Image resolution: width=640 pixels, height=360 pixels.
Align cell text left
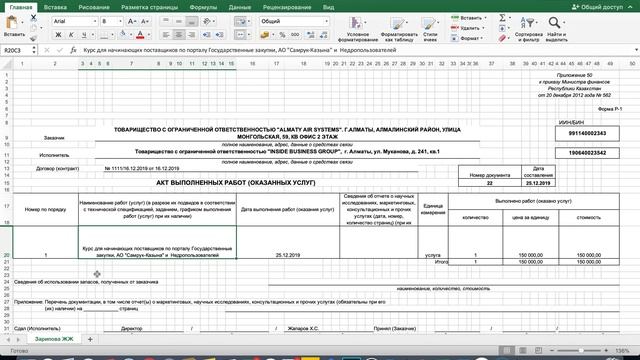pyautogui.click(x=166, y=35)
